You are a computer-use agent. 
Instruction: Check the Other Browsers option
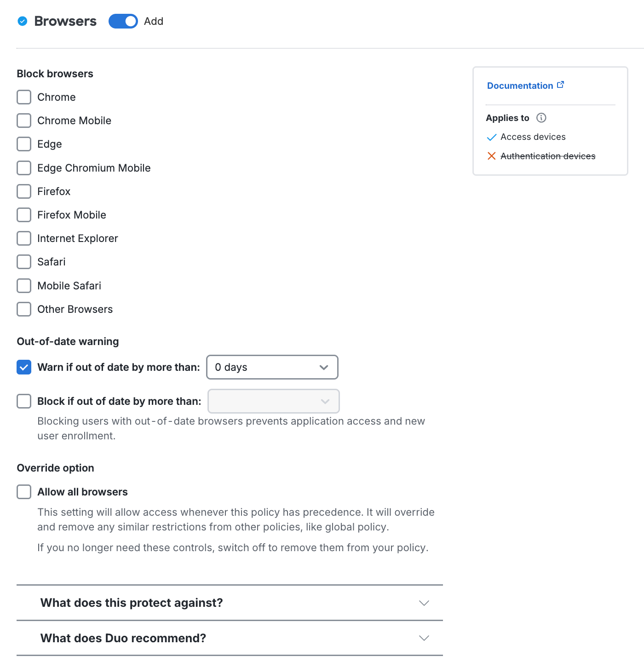point(24,309)
